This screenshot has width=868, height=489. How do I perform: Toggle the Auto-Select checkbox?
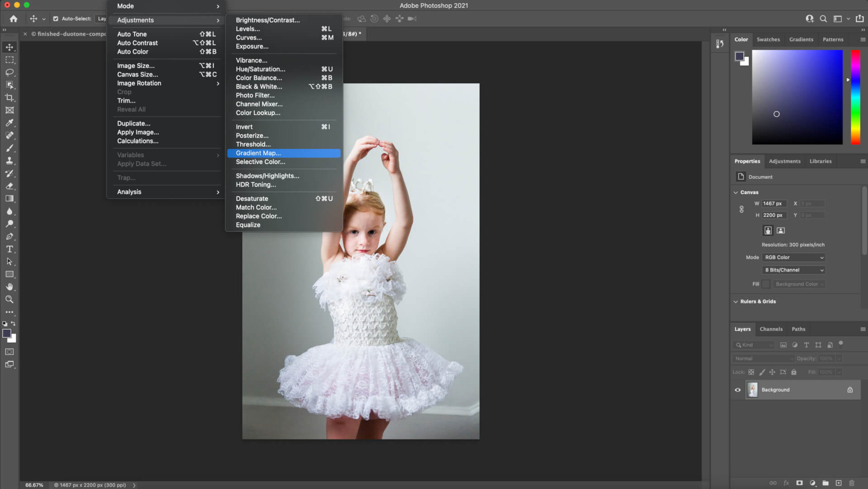coord(56,19)
